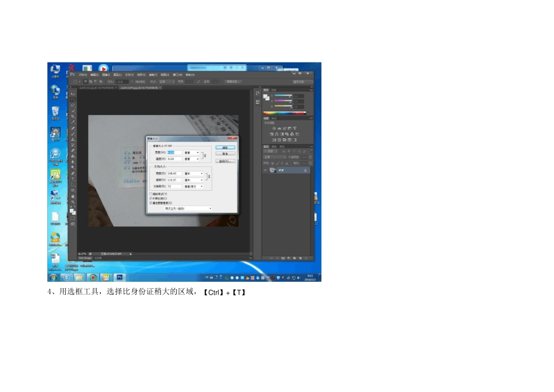Click pixel height input field 3120

coord(174,159)
